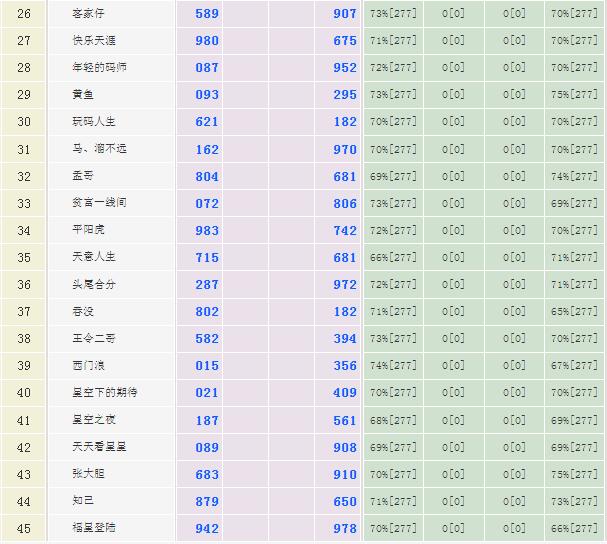This screenshot has width=607, height=544.
Task: Click row number 44 cell
Action: [x=24, y=501]
